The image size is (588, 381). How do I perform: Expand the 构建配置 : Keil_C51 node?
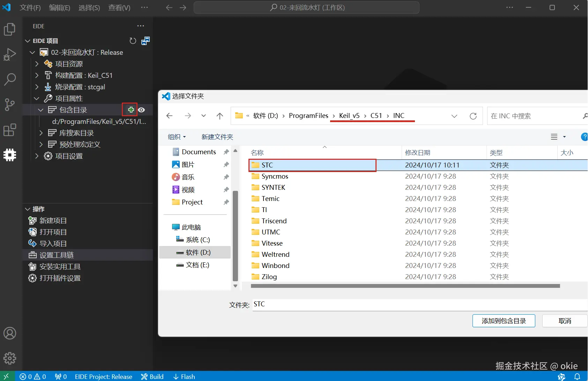[x=37, y=75]
